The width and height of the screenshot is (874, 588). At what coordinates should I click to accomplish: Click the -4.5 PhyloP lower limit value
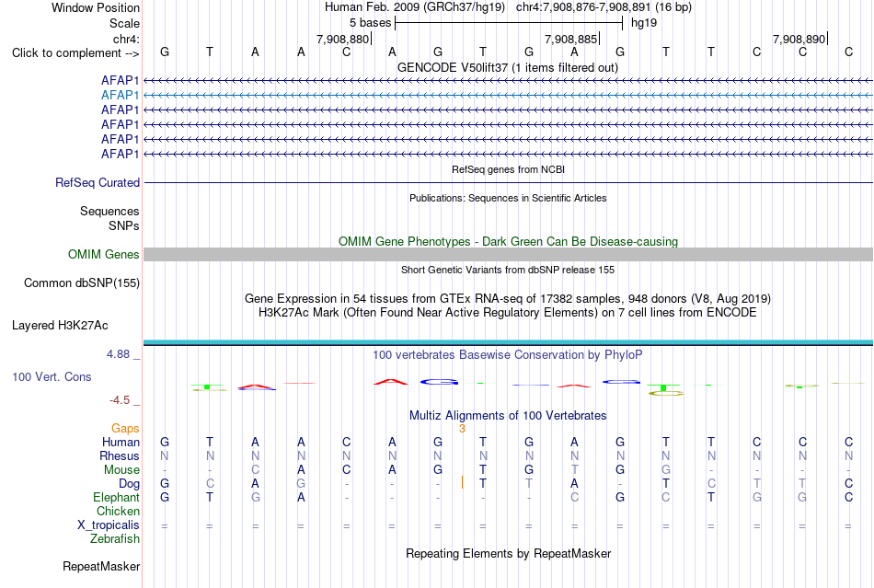point(120,400)
